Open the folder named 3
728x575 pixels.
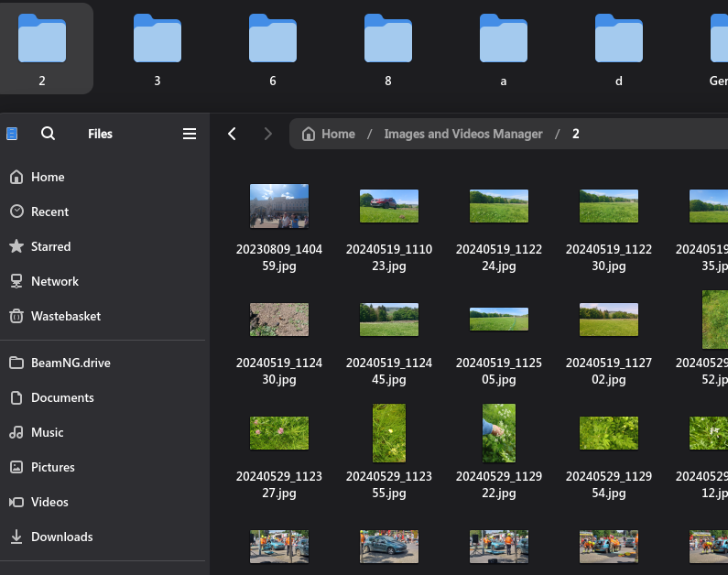(x=158, y=49)
